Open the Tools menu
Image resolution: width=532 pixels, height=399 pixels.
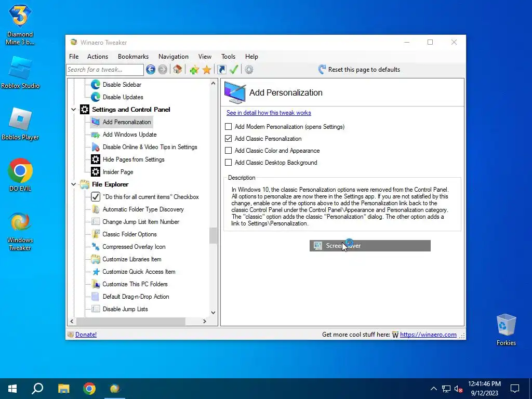click(228, 57)
